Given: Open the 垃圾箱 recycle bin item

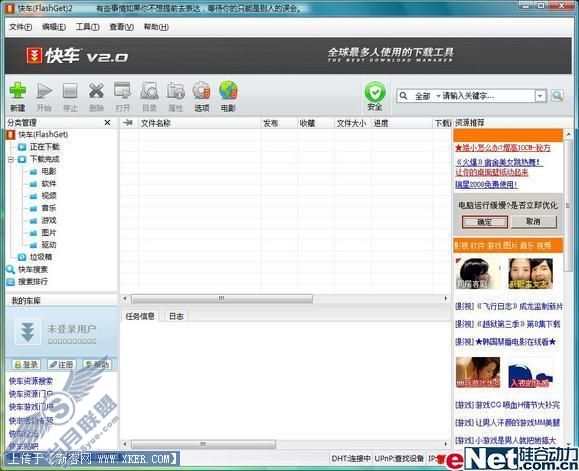Looking at the screenshot, I should pyautogui.click(x=41, y=257).
